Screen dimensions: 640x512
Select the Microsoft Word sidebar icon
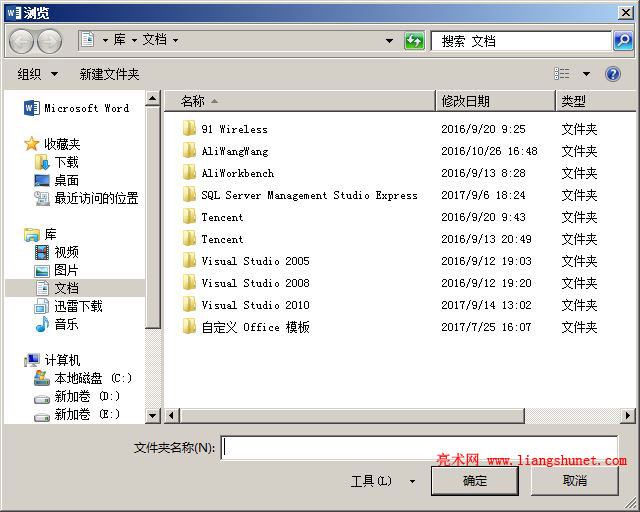32,108
